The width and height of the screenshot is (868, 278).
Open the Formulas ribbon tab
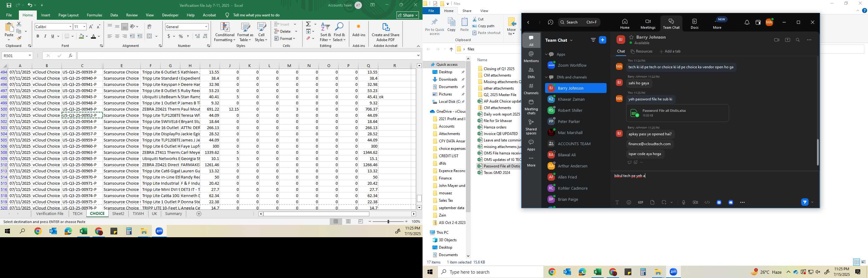click(x=94, y=15)
